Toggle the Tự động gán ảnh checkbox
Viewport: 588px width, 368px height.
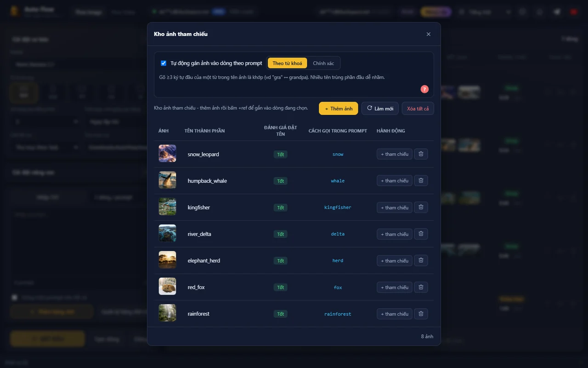coord(164,63)
